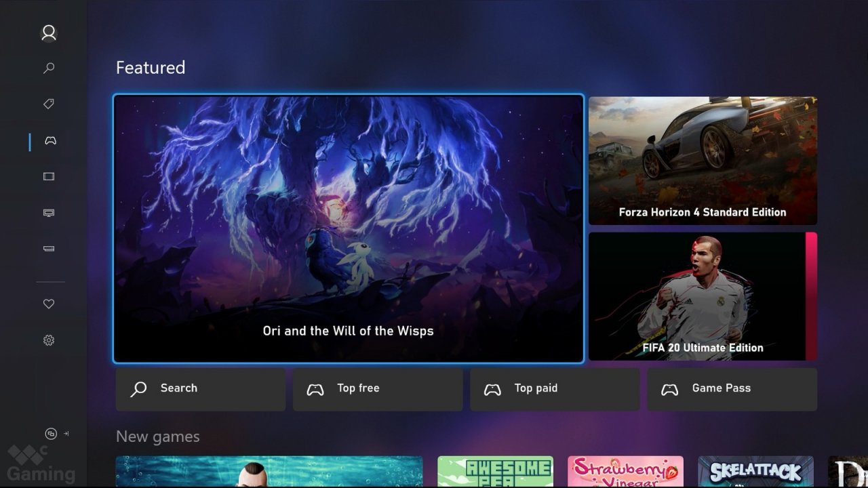Open the Apps monitor icon in sidebar

tap(49, 213)
